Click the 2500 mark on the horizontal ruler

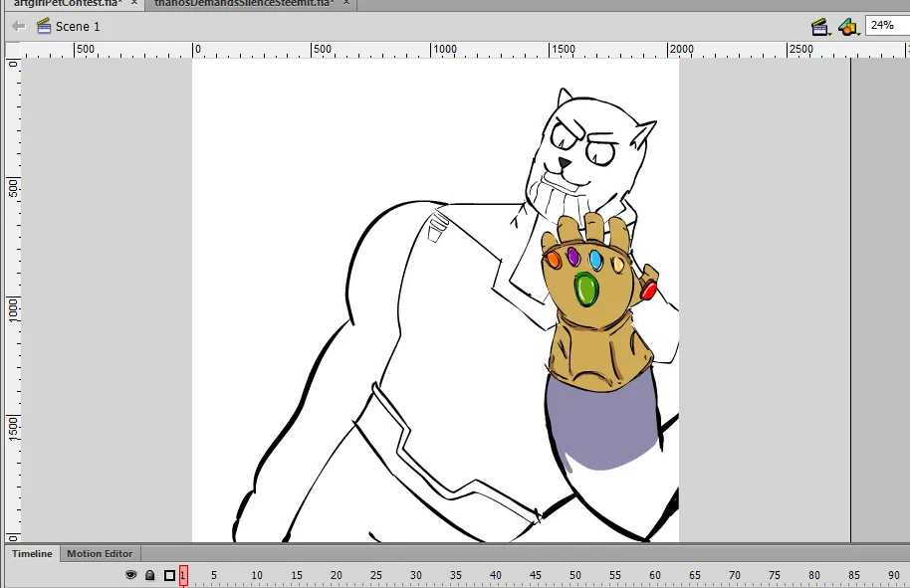801,50
